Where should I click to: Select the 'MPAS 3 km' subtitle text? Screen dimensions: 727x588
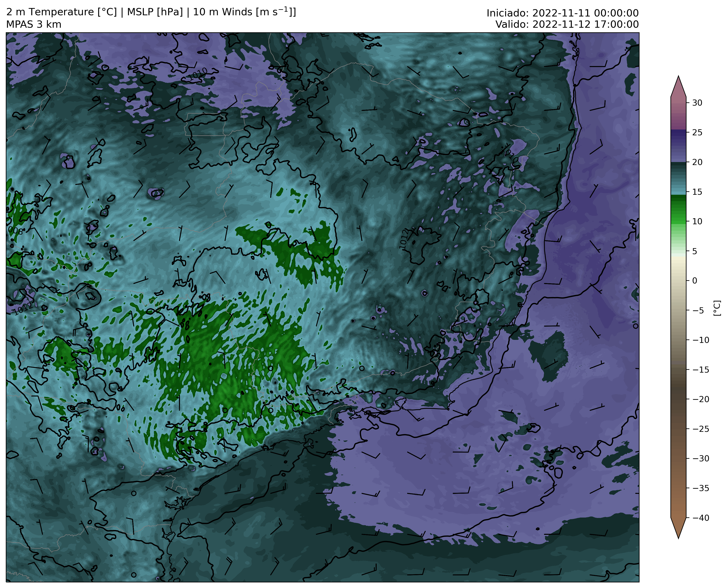coord(34,24)
